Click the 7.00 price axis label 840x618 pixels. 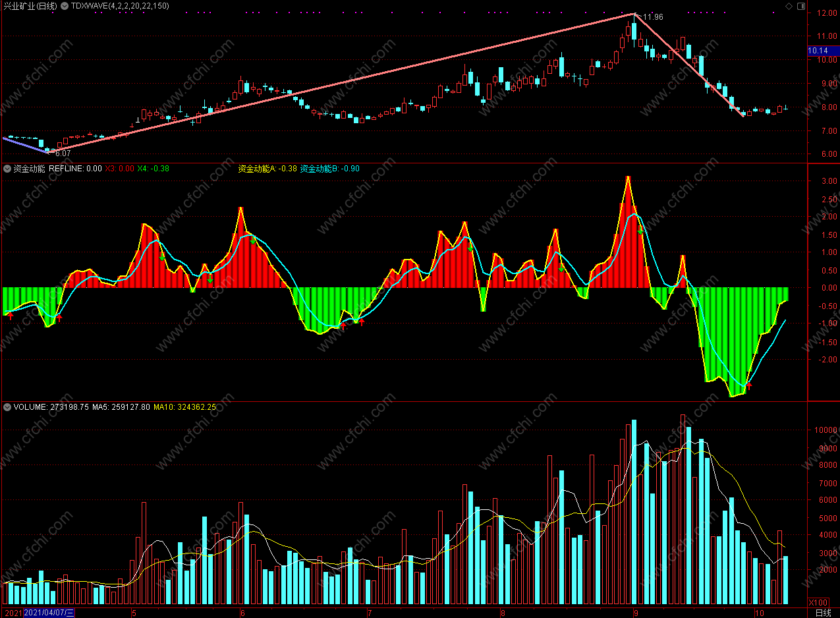[x=828, y=131]
